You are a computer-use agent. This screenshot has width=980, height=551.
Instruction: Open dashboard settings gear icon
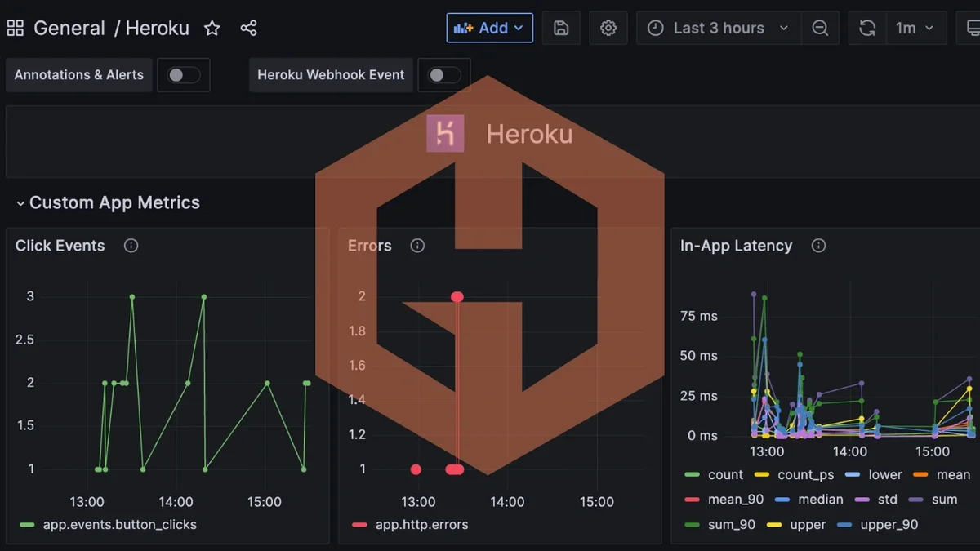coord(608,28)
